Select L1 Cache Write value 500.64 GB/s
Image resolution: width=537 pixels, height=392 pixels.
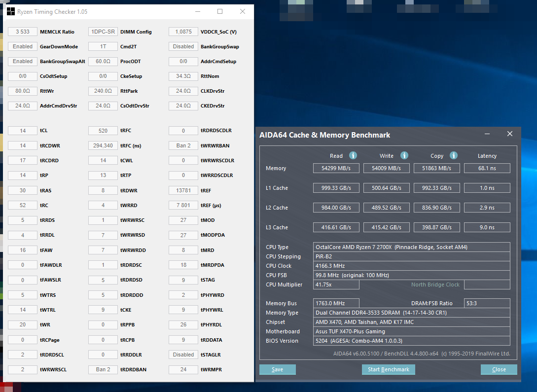[386, 188]
